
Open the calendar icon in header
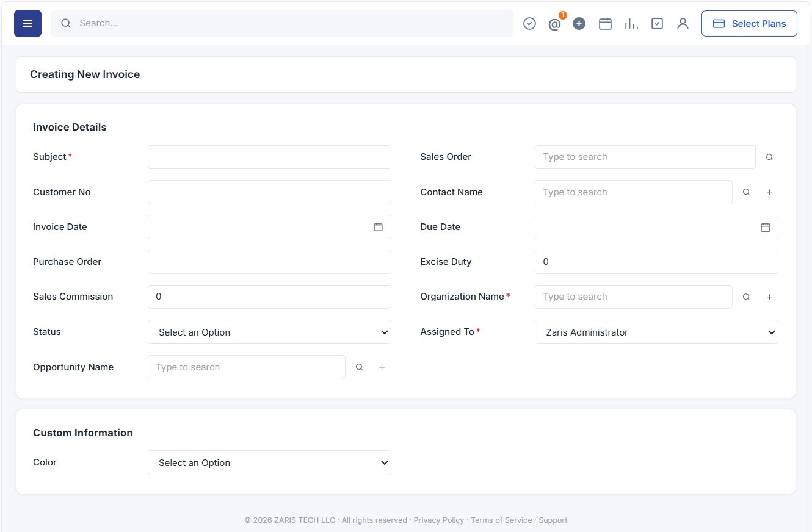tap(605, 24)
